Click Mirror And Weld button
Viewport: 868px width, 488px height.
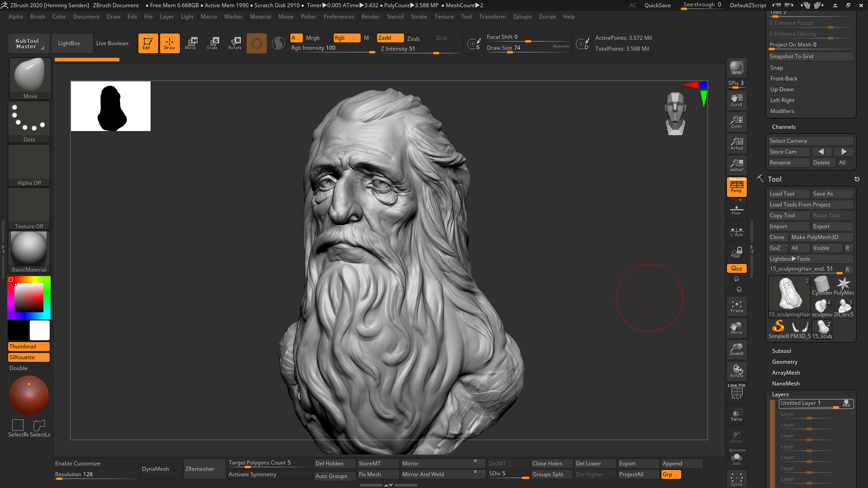tap(443, 474)
